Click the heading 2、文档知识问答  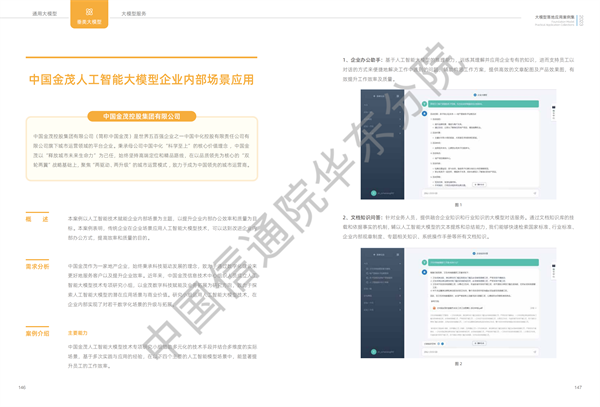pos(363,218)
